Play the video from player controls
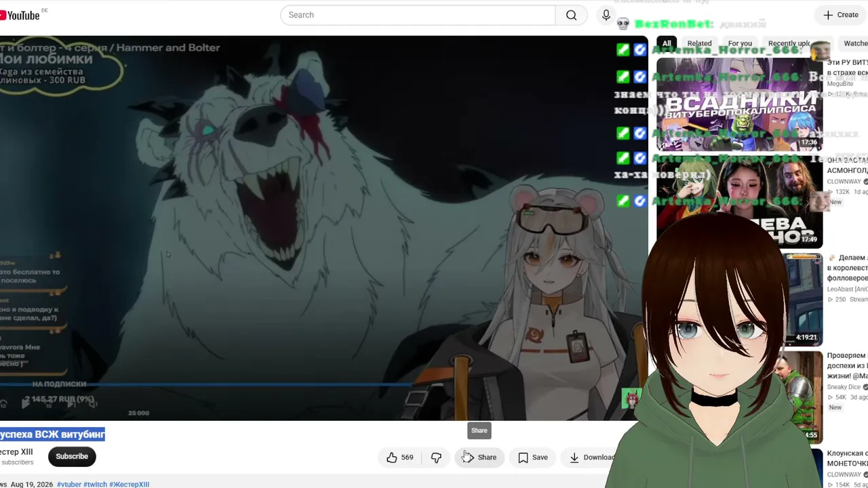Image resolution: width=868 pixels, height=488 pixels. point(26,404)
